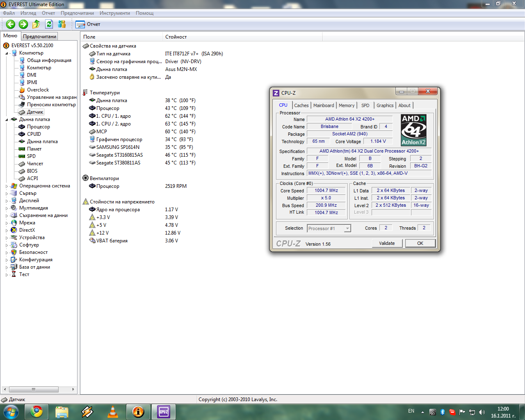This screenshot has width=525, height=420.
Task: Click the Up level arrow toolbar icon
Action: coord(36,24)
